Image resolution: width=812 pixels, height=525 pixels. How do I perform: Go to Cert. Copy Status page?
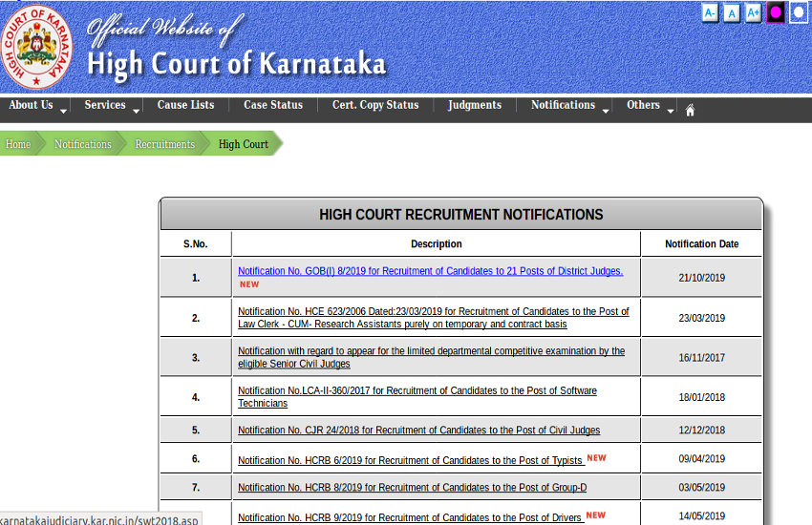(375, 106)
